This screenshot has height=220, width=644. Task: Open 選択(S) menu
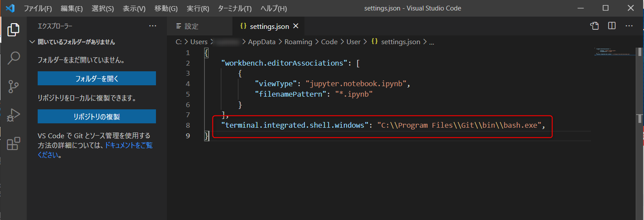103,8
